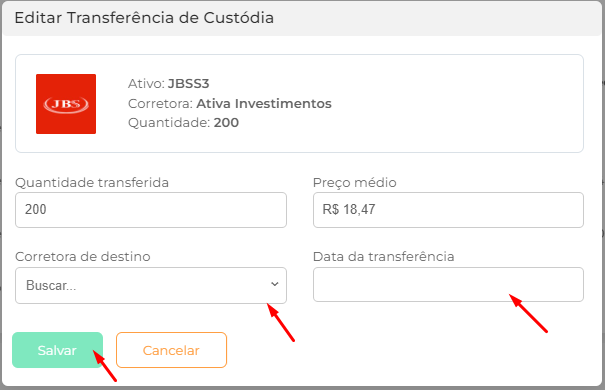Click the bold 200 quantity value in the card
This screenshot has width=605, height=390.
[226, 123]
